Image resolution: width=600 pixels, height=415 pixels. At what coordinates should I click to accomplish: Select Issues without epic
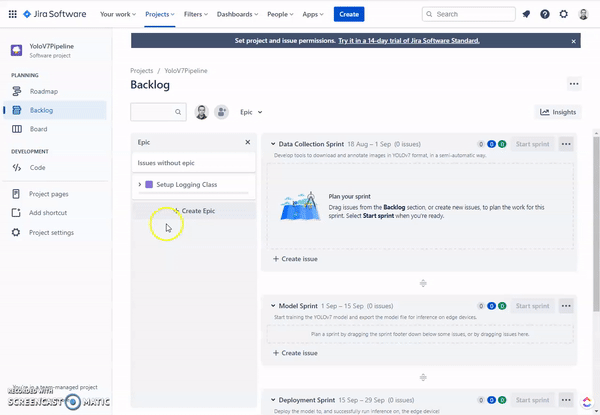[x=193, y=163]
